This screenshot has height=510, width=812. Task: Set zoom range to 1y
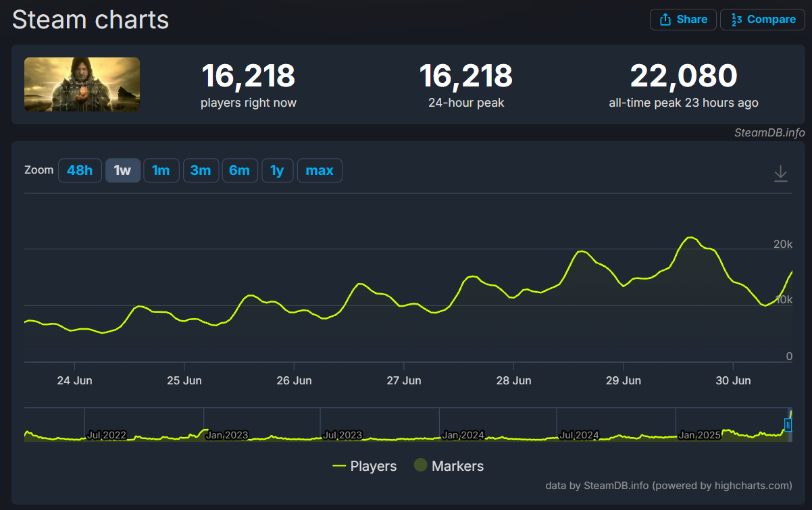[x=277, y=170]
